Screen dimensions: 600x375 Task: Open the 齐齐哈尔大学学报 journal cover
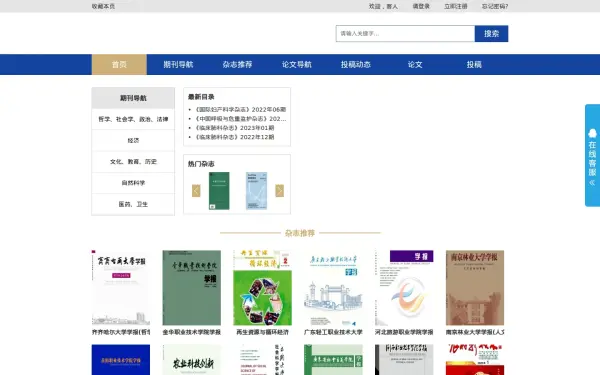click(x=121, y=288)
